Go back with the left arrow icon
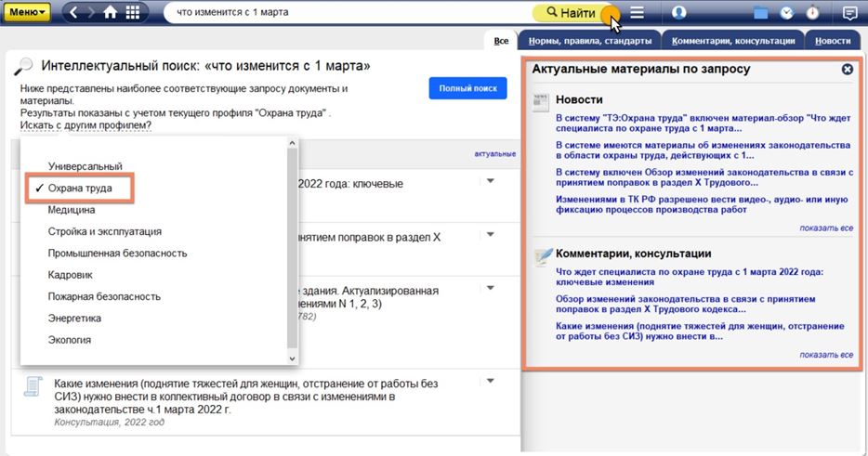Viewport: 868px width, 456px height. tap(73, 12)
